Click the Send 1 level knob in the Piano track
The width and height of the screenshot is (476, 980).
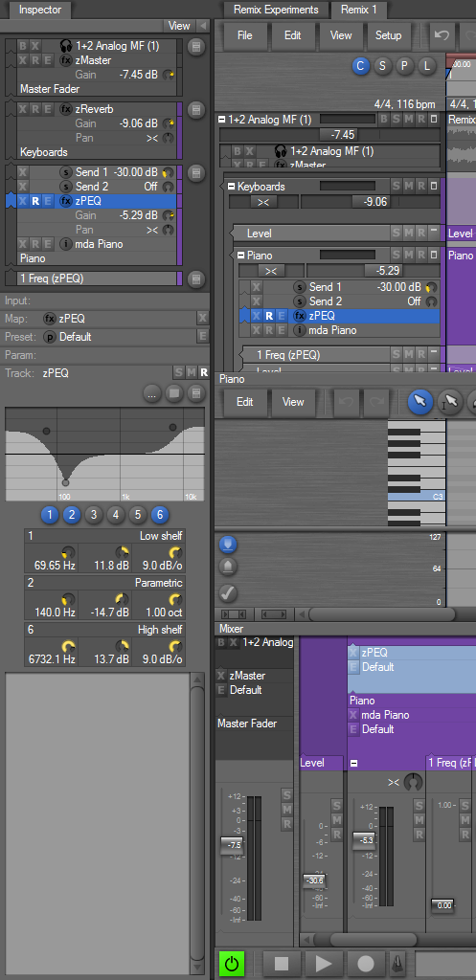[432, 287]
